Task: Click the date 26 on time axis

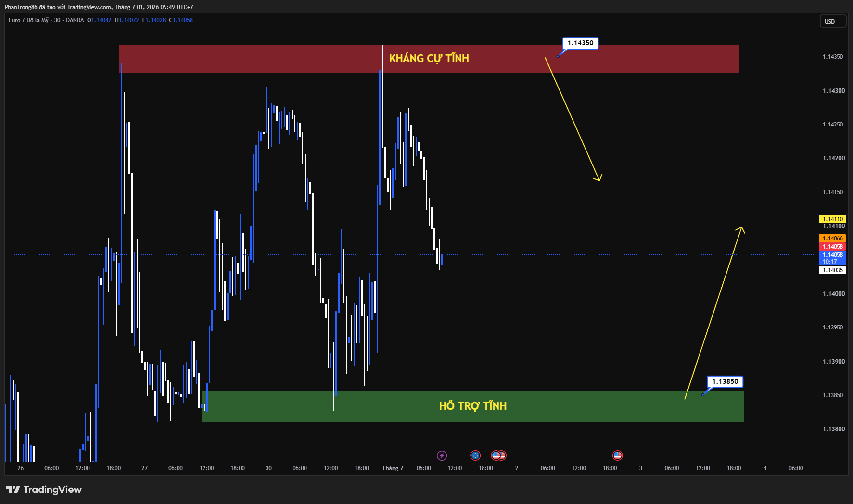Action: (20, 468)
